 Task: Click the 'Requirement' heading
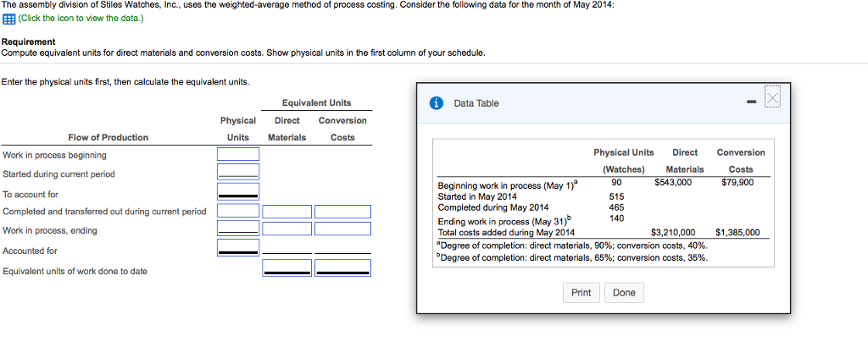pyautogui.click(x=28, y=42)
